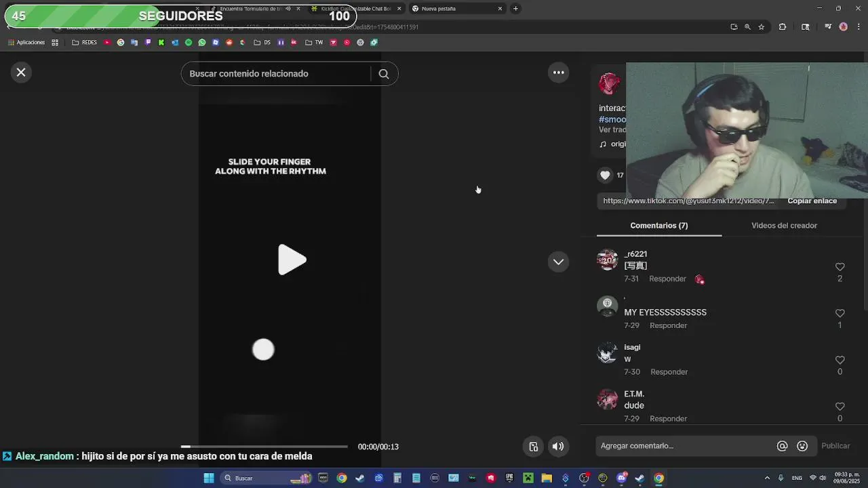868x488 pixels.
Task: Bookmark this page with star icon
Action: 762,27
